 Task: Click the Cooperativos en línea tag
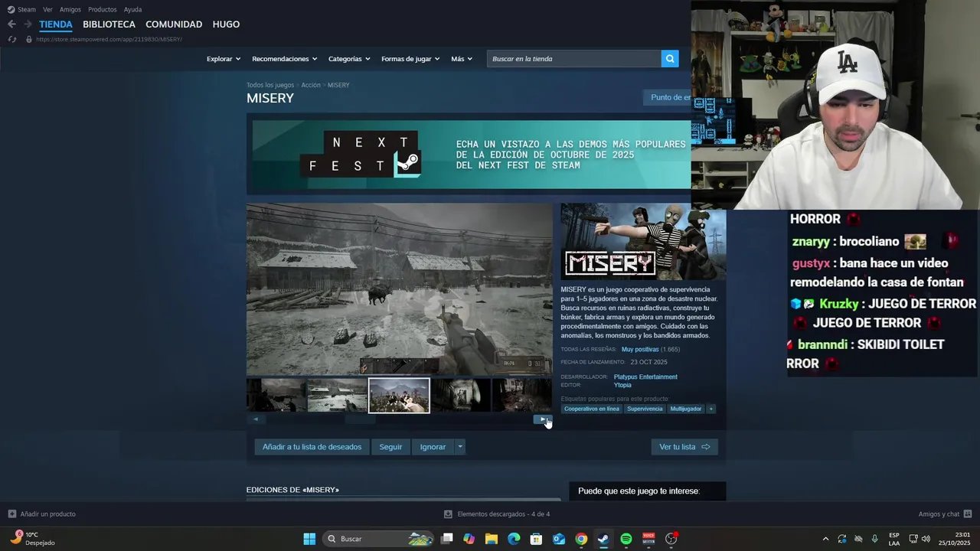tap(592, 409)
